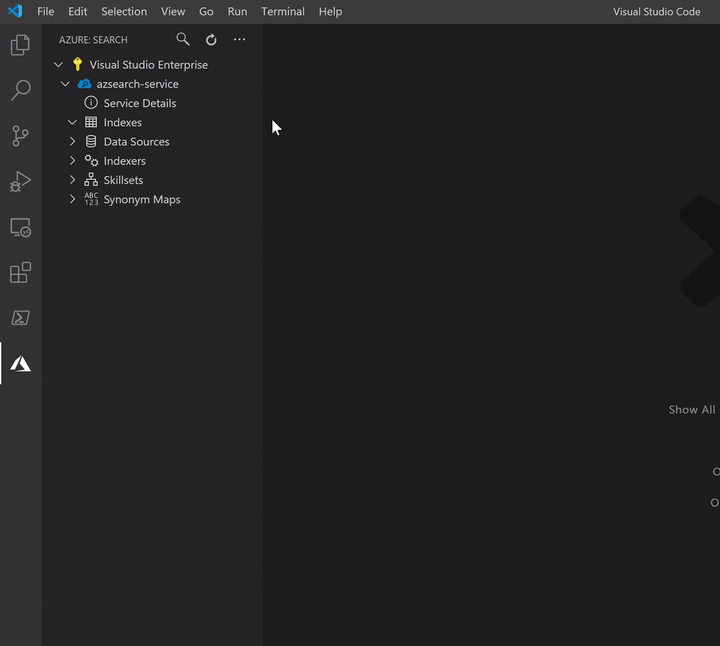This screenshot has width=720, height=646.
Task: Open the Extensions view
Action: coord(20,273)
